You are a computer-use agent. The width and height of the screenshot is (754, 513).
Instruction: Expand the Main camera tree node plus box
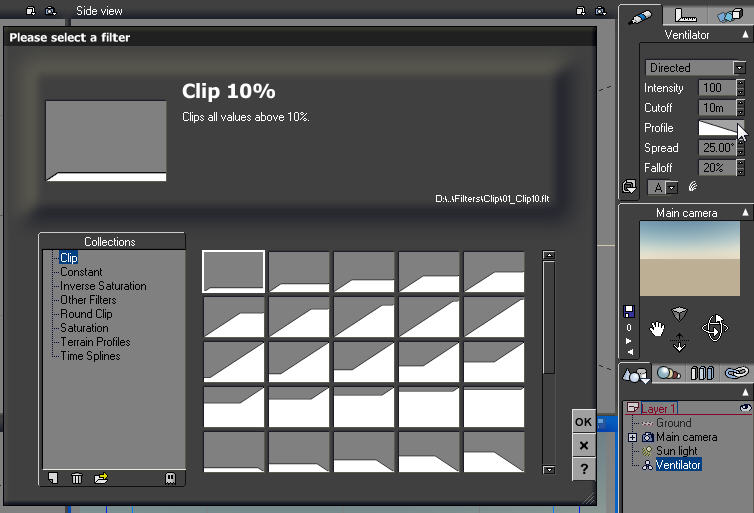click(632, 437)
